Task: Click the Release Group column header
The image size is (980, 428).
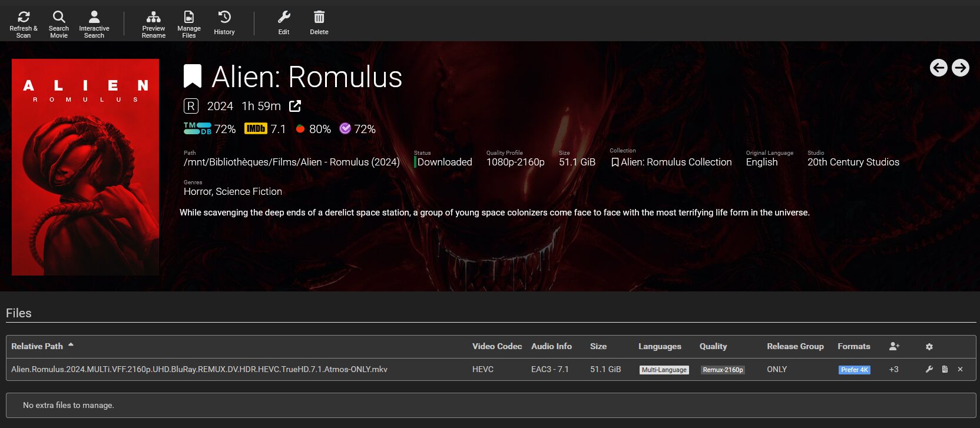Action: [795, 346]
